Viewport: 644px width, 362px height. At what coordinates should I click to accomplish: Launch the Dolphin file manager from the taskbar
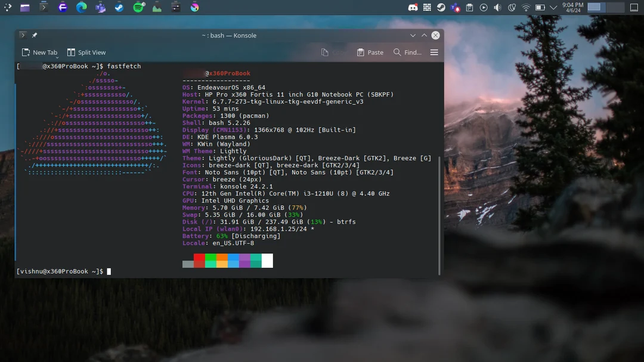pyautogui.click(x=25, y=7)
